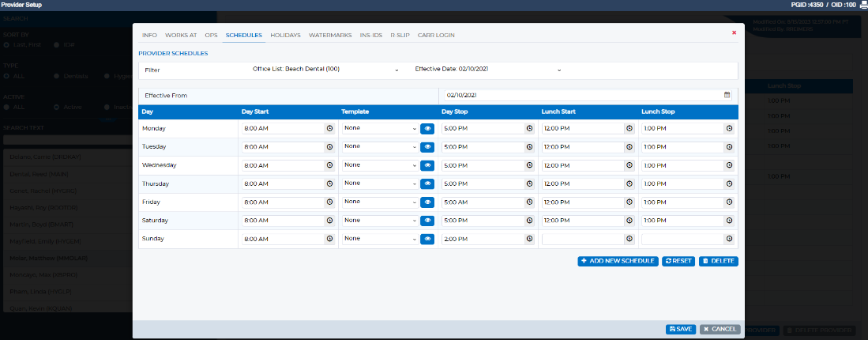868x340 pixels.
Task: Cancel the provider setup dialog
Action: pos(720,329)
